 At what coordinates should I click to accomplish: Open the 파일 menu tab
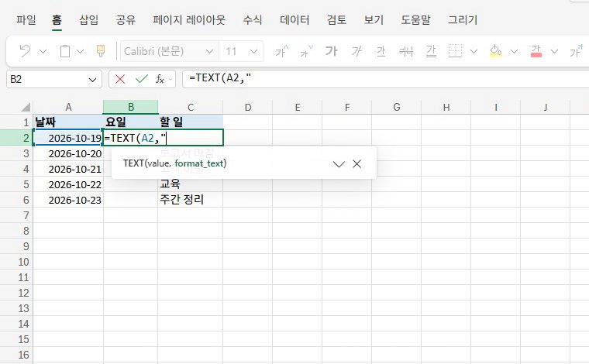(x=26, y=19)
